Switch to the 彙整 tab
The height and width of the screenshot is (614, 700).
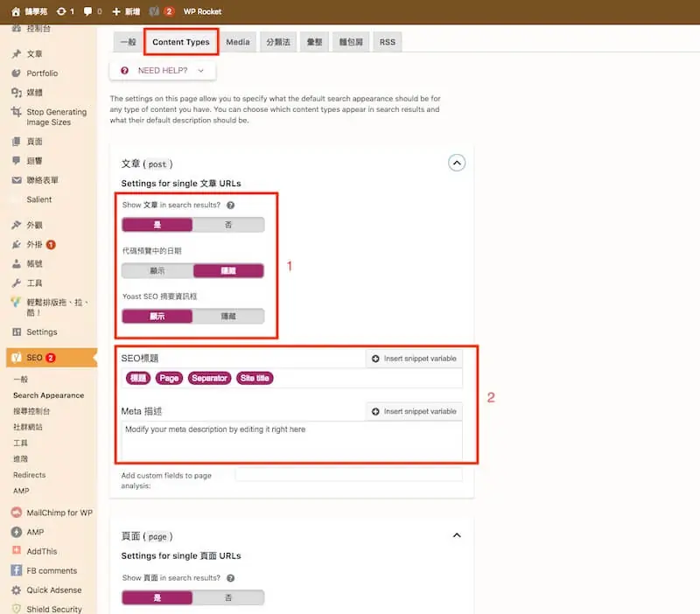pos(314,42)
